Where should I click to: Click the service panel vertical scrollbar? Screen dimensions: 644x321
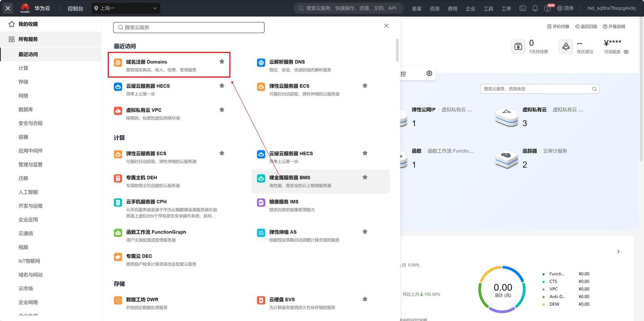(x=397, y=50)
